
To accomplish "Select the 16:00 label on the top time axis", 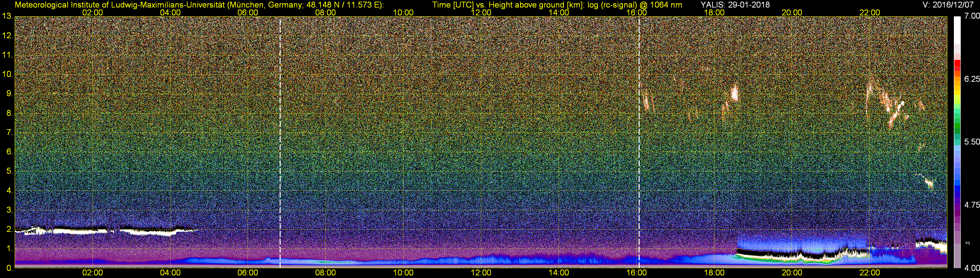I will [x=636, y=12].
